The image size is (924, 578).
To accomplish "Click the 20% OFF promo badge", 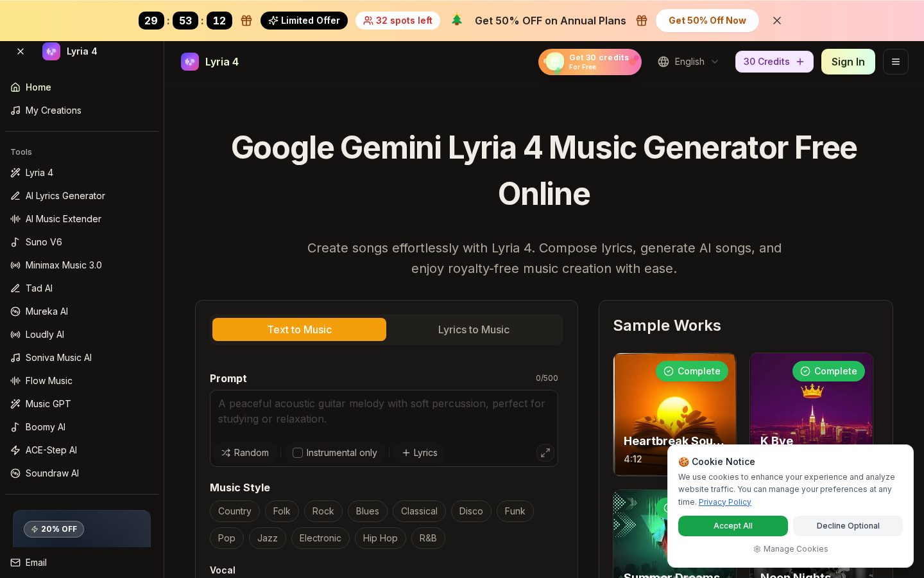I will pyautogui.click(x=54, y=529).
